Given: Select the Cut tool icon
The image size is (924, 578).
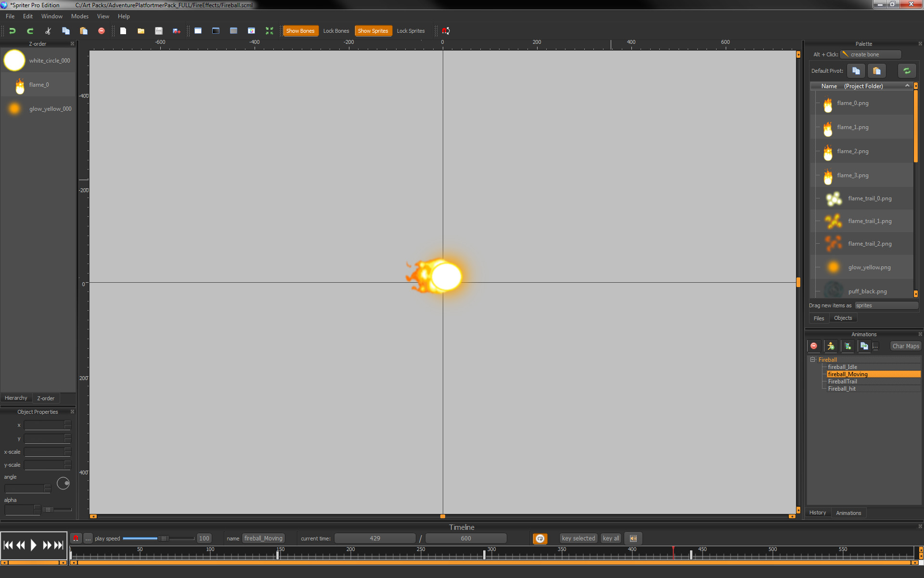Looking at the screenshot, I should click(47, 30).
